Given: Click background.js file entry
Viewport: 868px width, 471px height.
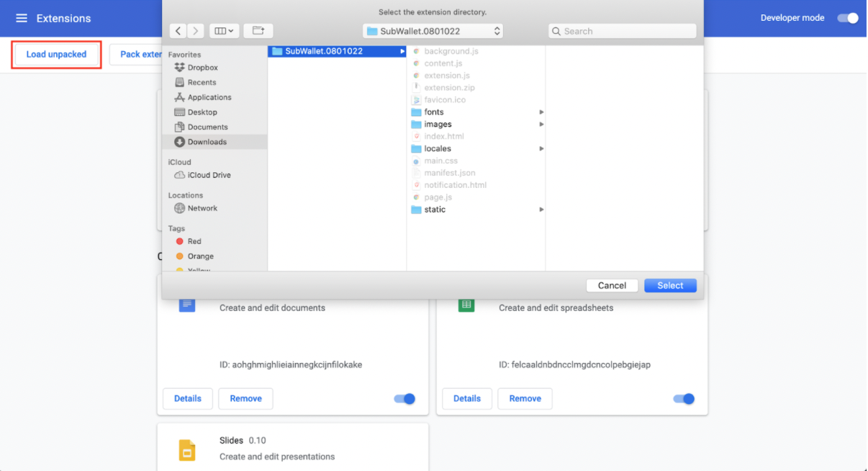Looking at the screenshot, I should click(451, 52).
